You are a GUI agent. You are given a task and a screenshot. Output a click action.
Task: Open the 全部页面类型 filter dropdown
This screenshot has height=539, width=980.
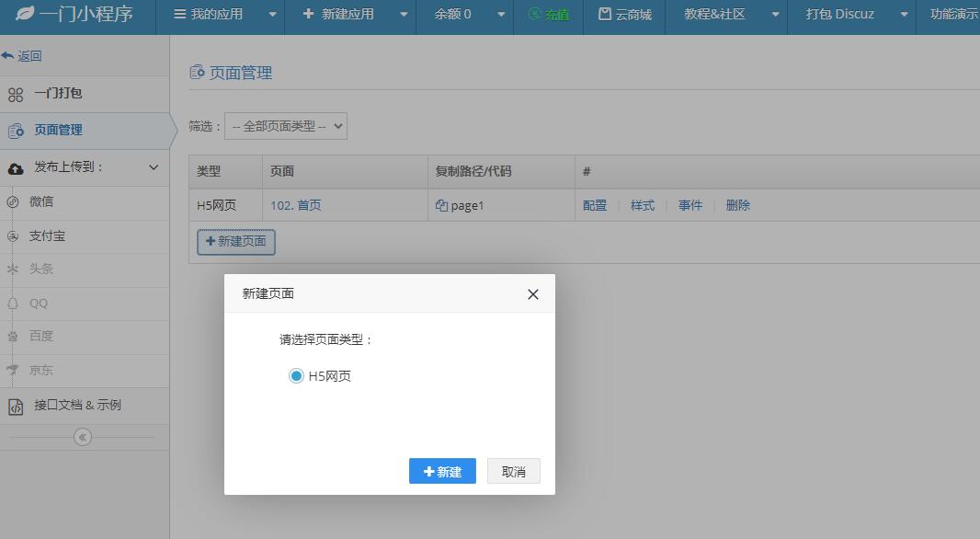tap(286, 126)
